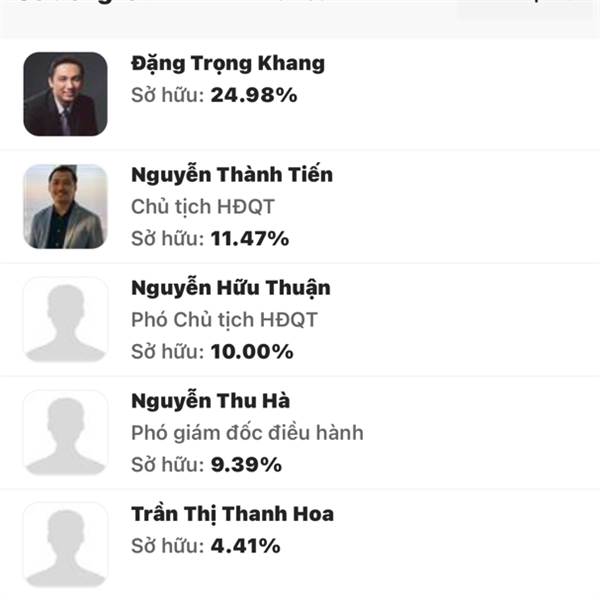This screenshot has height=600, width=600.
Task: Click Nguyễn Hữu Thuận's placeholder avatar
Action: click(65, 320)
